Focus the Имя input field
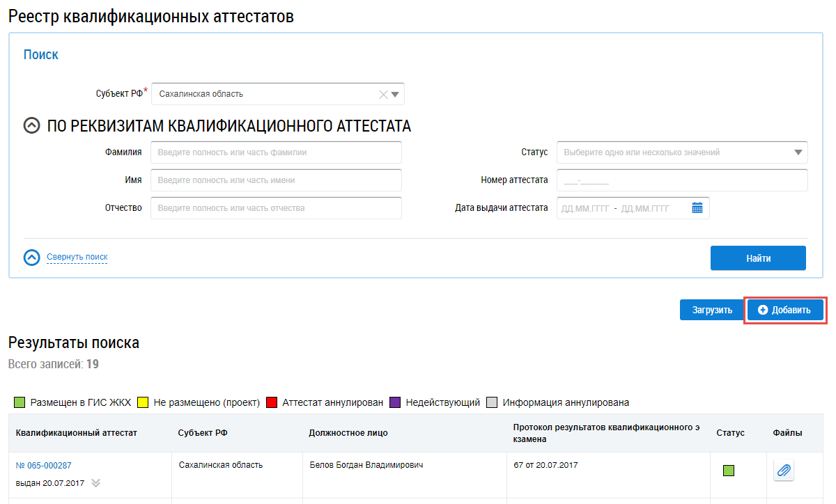836x504 pixels. [276, 180]
